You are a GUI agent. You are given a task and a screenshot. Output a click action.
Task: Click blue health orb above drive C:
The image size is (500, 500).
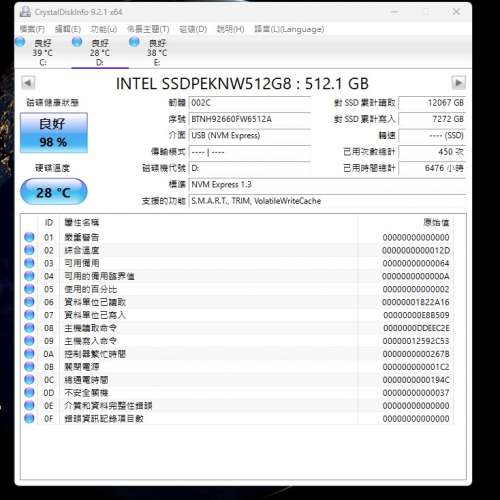[x=20, y=42]
